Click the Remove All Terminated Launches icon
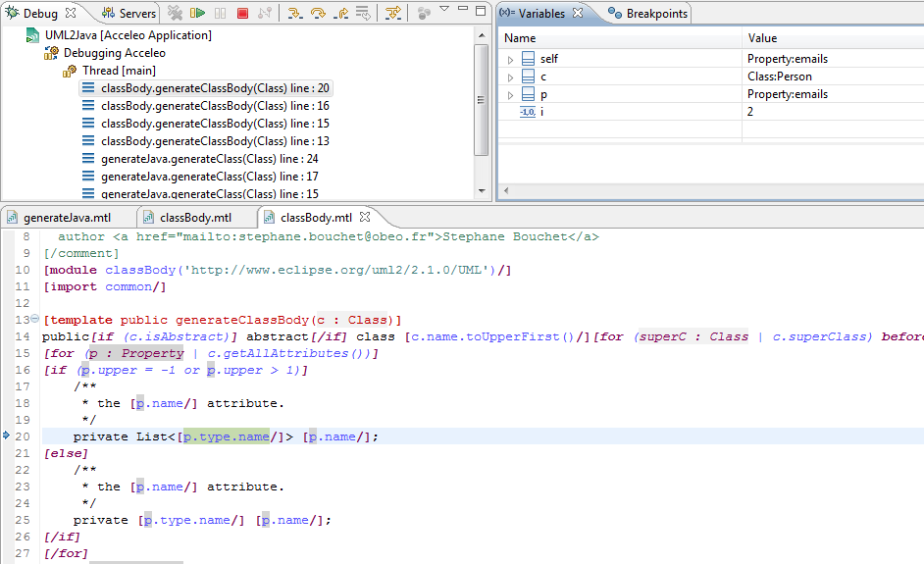The height and width of the screenshot is (564, 924). (175, 13)
